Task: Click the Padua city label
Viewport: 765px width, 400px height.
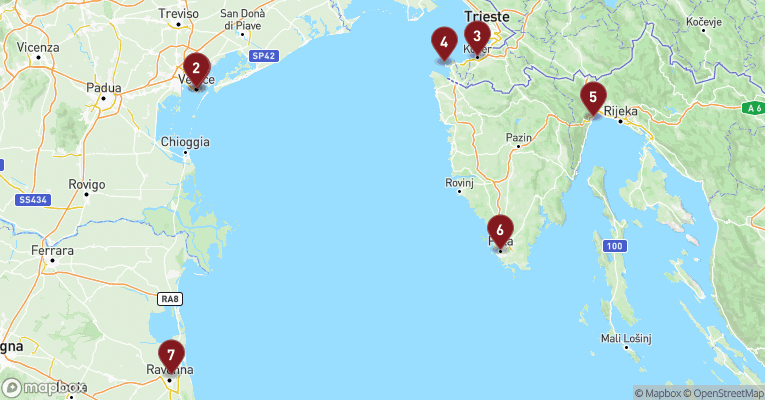Action: 103,88
